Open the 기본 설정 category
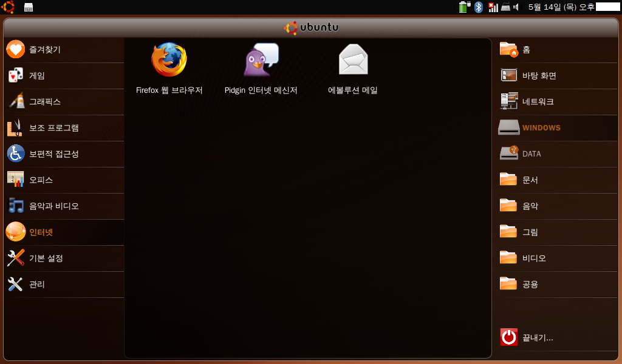This screenshot has height=364, width=622. [64, 258]
